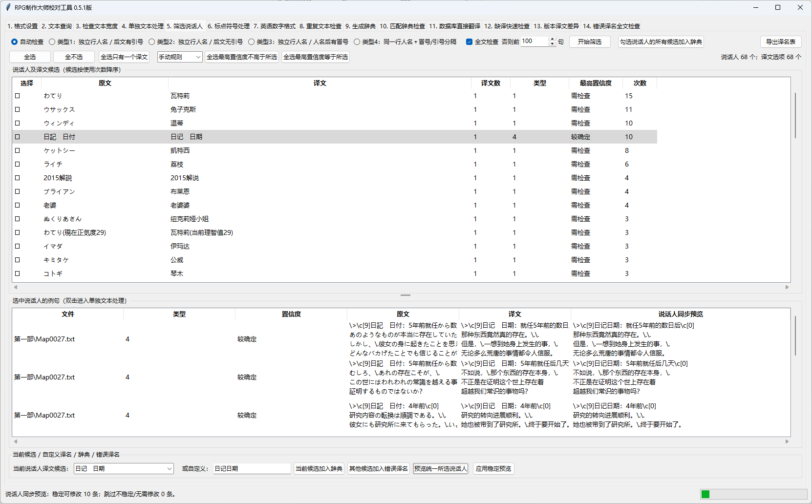Viewport: 812px width, 504px height.
Task: Increase the 否则前 sentence count spinner
Action: [x=552, y=39]
